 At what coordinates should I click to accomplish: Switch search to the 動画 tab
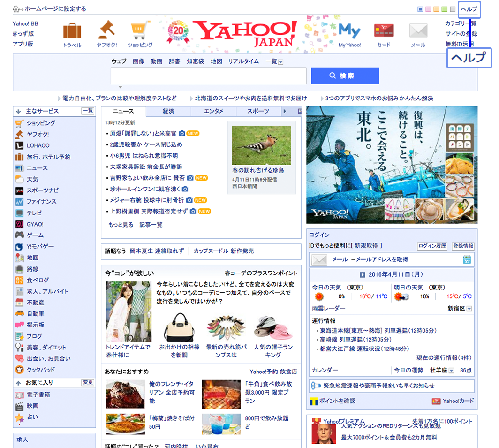[157, 61]
